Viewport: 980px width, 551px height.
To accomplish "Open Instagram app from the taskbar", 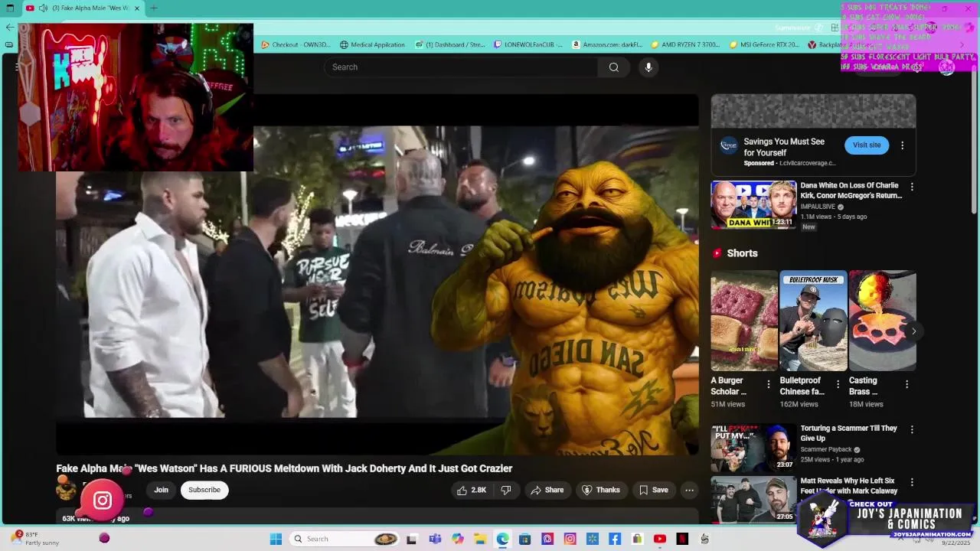I will tap(570, 539).
